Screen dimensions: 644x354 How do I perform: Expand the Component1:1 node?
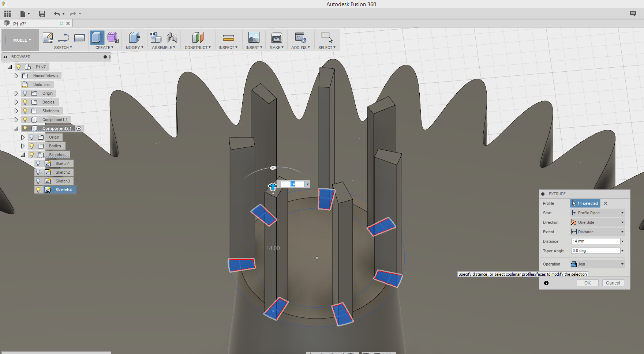(16, 120)
